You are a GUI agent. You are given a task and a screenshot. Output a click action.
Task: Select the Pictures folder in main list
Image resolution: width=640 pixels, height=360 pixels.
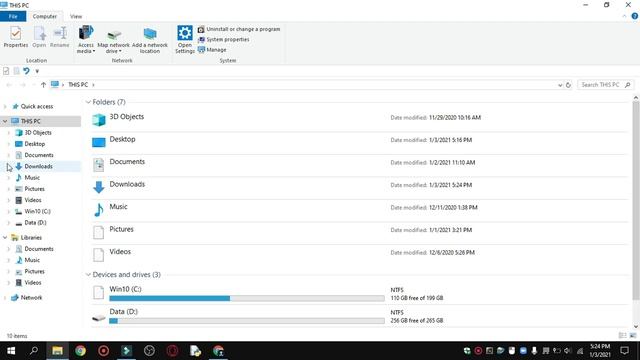coord(121,229)
